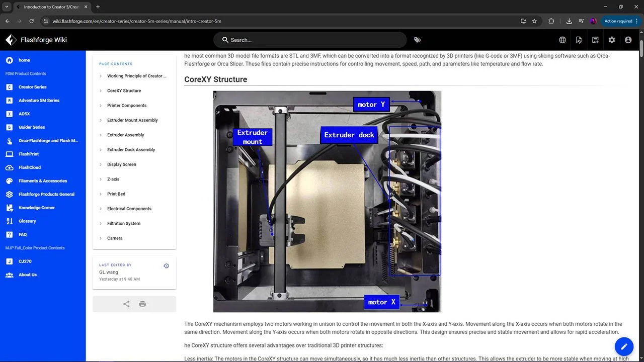Screen dimensions: 644x362
Task: Click the FAQ question mark icon
Action: coord(9,234)
